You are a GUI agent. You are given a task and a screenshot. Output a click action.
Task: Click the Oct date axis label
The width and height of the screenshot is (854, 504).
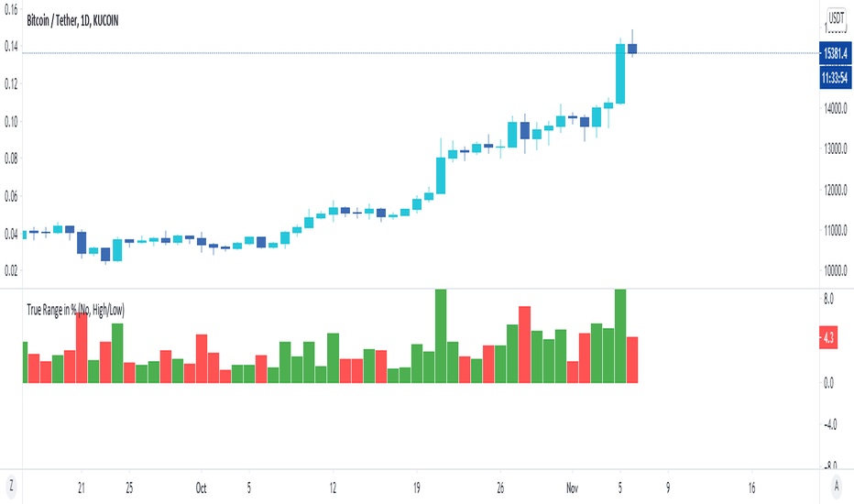(x=201, y=488)
